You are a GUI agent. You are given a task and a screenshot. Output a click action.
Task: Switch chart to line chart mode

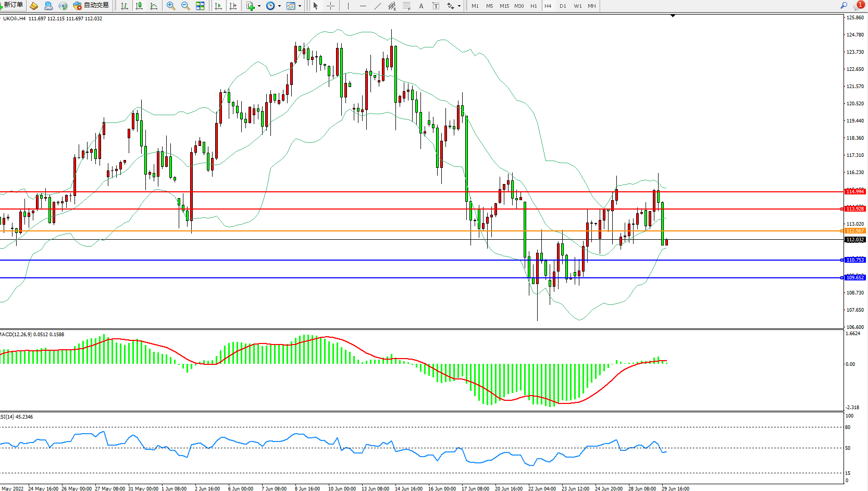(x=154, y=6)
